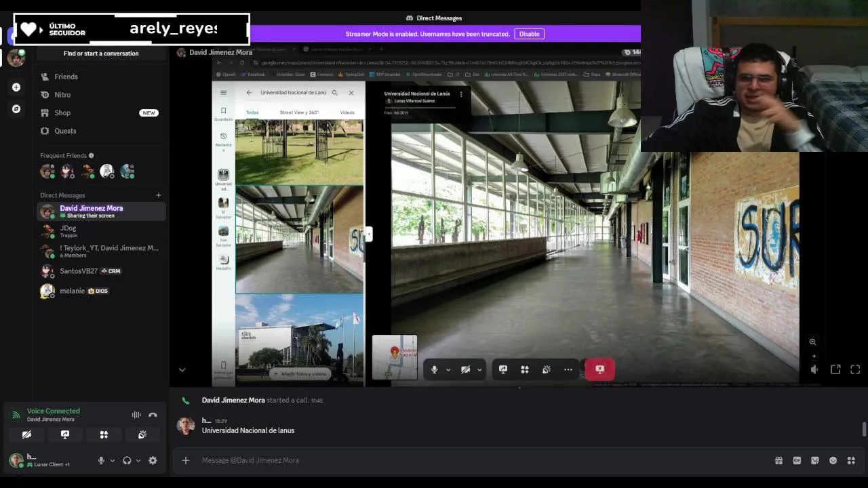Open GIF picker
Viewport: 868px width, 488px height.
tap(797, 460)
